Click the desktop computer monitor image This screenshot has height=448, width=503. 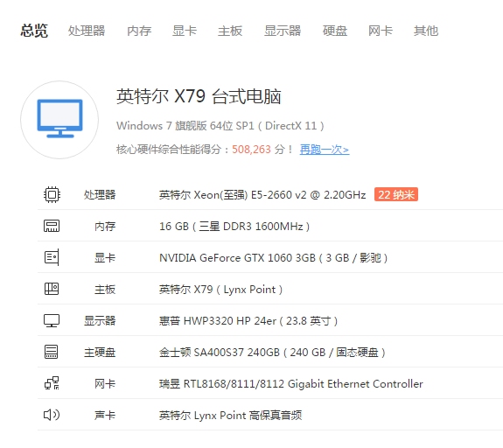[59, 120]
